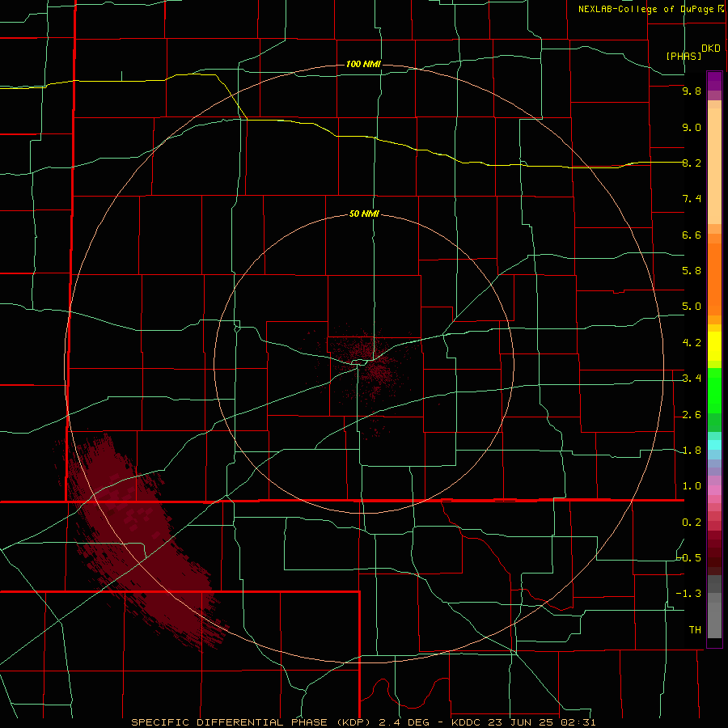Click the -0.5 value on the color scale
The width and height of the screenshot is (728, 728).
pos(689,558)
